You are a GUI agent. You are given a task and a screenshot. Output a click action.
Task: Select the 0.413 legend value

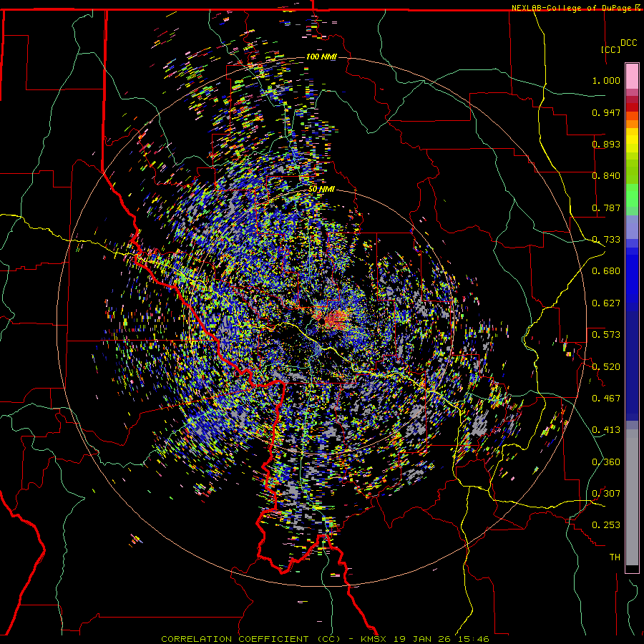[606, 430]
